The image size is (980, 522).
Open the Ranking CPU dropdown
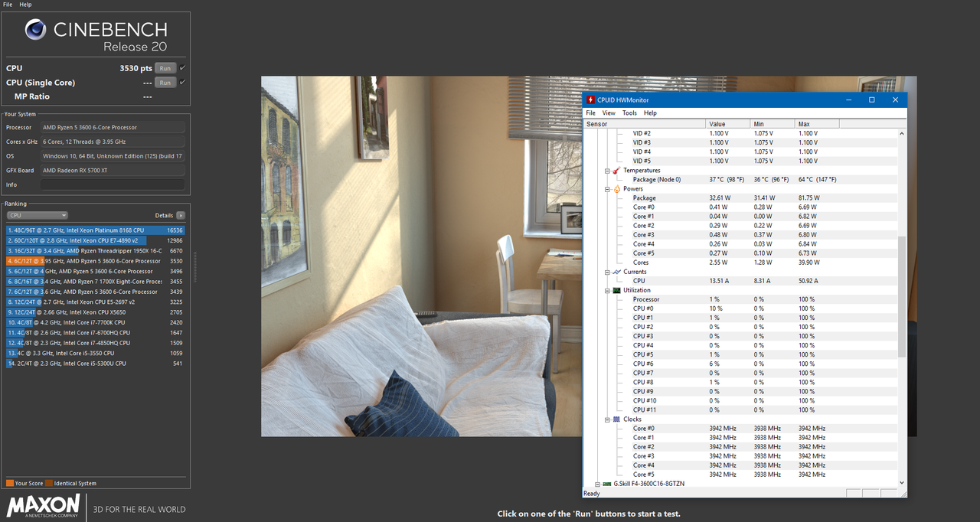pos(37,216)
